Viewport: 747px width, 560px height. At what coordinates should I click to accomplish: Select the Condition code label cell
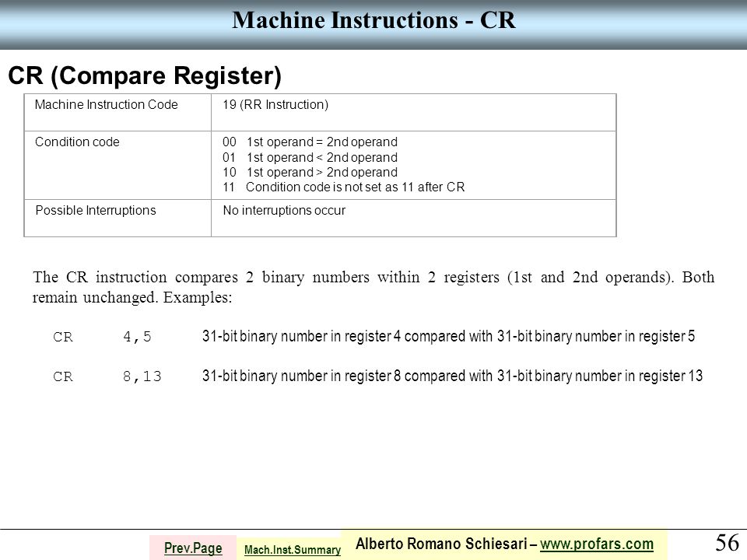[117, 165]
